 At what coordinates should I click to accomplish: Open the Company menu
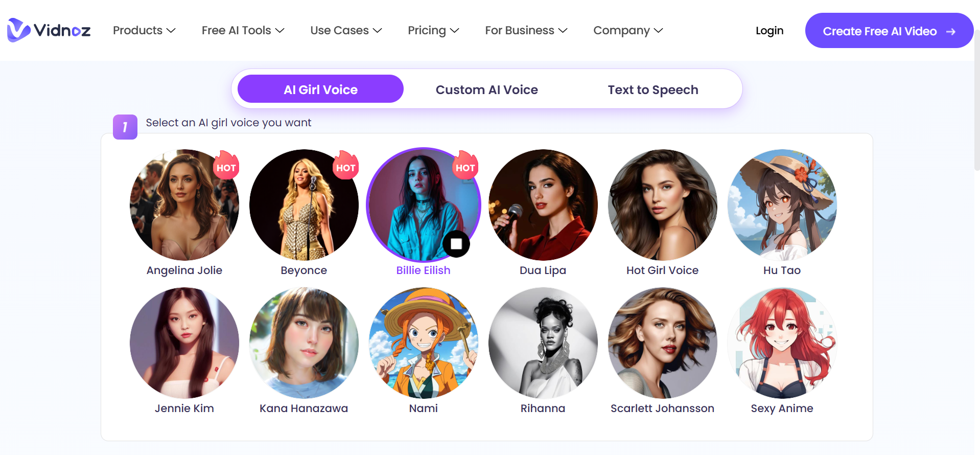(x=628, y=30)
